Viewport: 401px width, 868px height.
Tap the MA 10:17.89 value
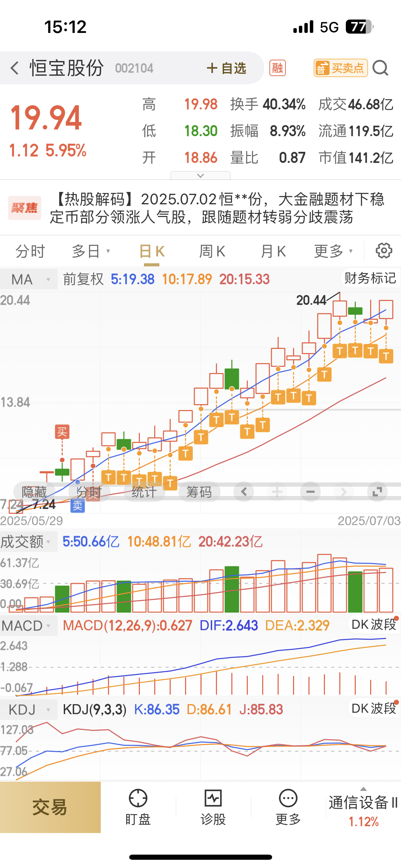click(x=187, y=279)
